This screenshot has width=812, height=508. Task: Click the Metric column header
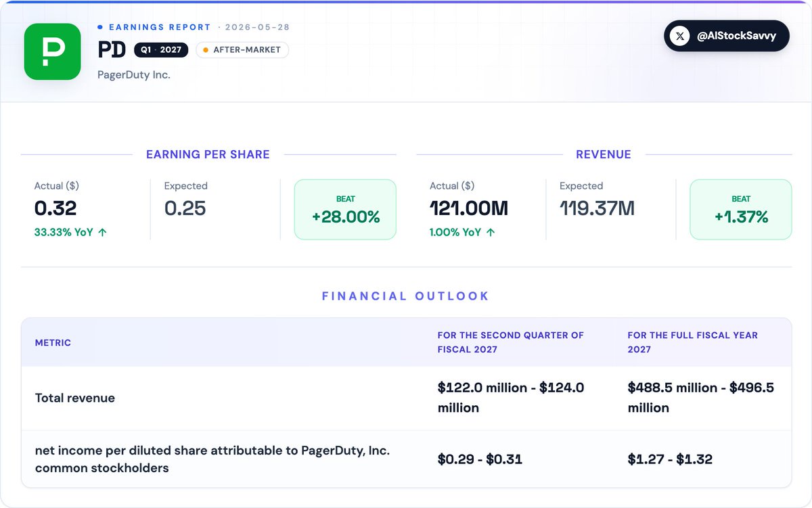point(53,343)
